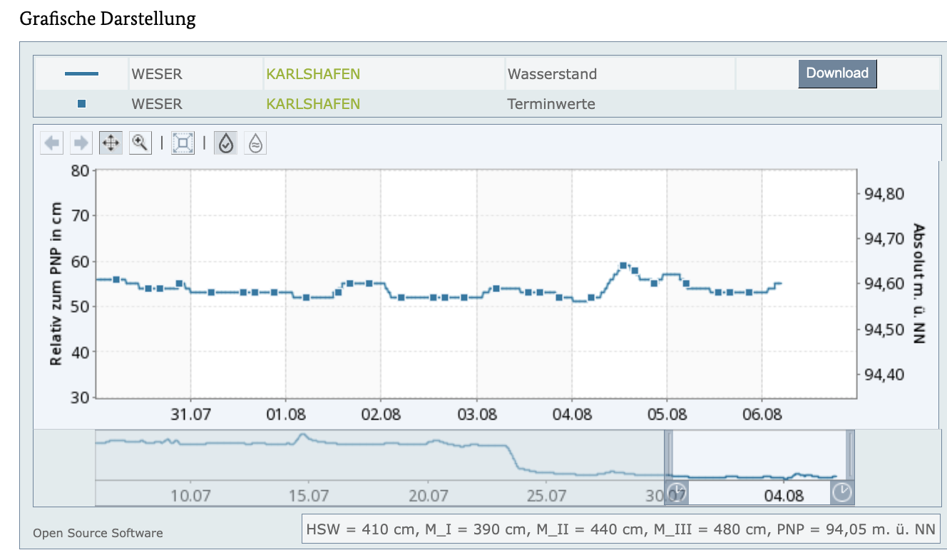Screen dimensions: 947x560
Task: Click the left clock handle of range selector
Action: click(x=677, y=492)
